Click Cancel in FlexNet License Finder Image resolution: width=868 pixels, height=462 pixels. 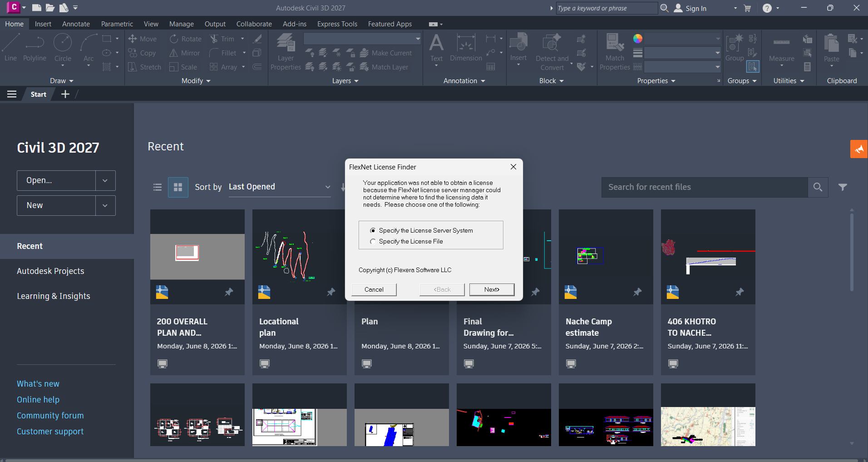pyautogui.click(x=374, y=289)
